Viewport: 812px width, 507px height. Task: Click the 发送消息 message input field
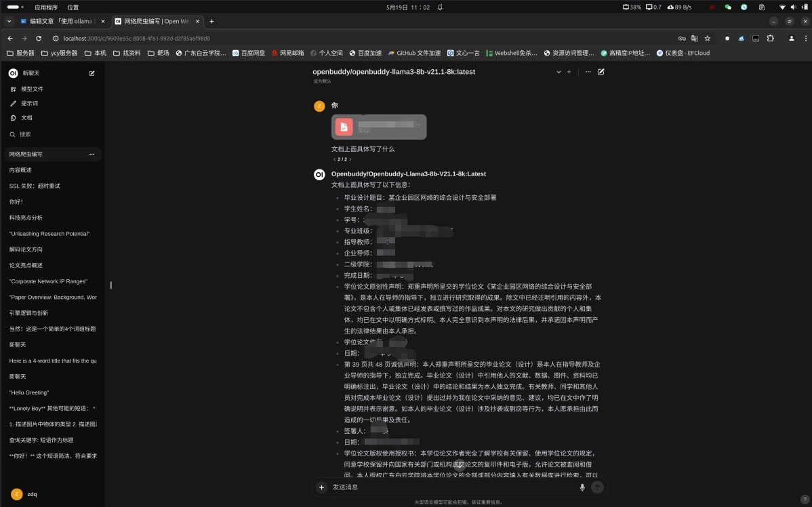pos(447,487)
